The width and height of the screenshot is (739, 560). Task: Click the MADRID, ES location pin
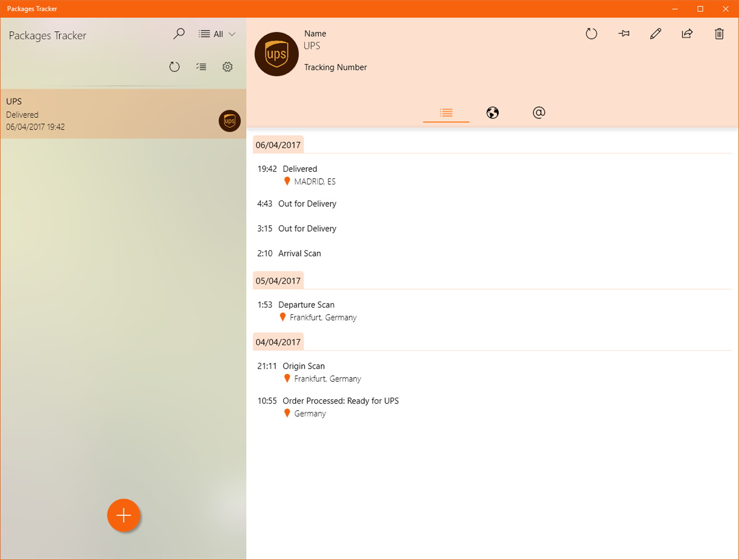pyautogui.click(x=287, y=181)
